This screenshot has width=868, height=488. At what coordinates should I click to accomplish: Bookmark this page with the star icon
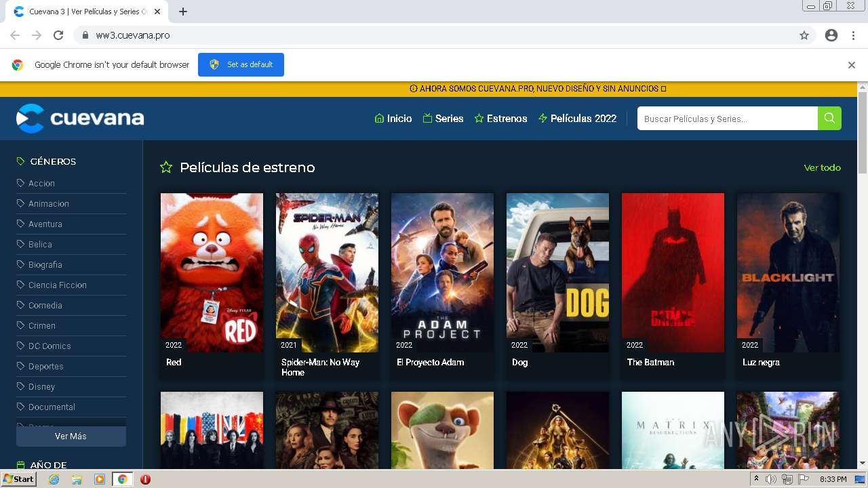pos(804,35)
